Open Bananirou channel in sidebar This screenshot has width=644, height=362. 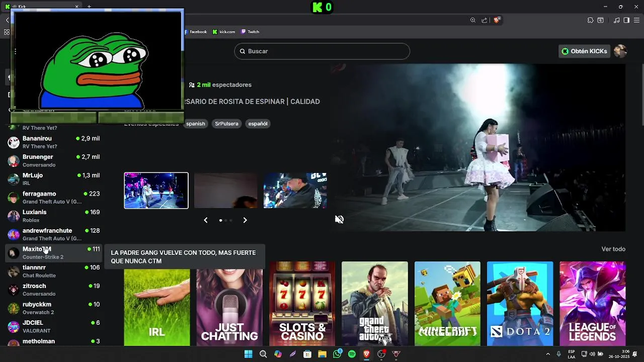click(54, 142)
